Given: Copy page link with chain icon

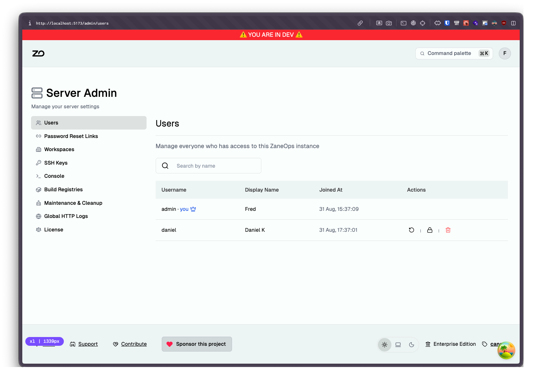Looking at the screenshot, I should pyautogui.click(x=360, y=23).
